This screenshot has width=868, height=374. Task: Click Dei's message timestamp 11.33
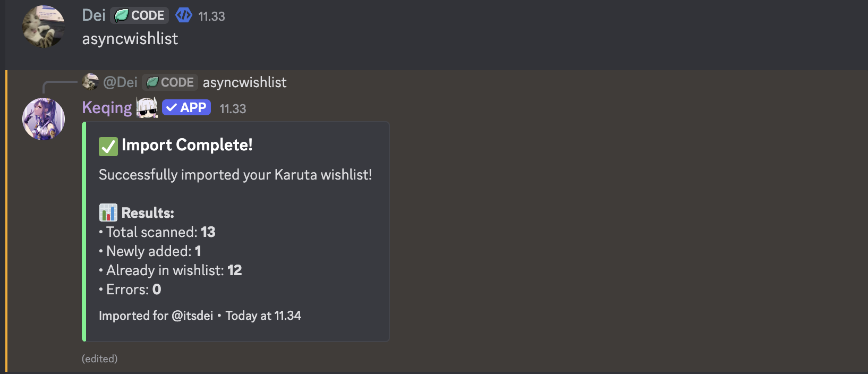pyautogui.click(x=211, y=16)
